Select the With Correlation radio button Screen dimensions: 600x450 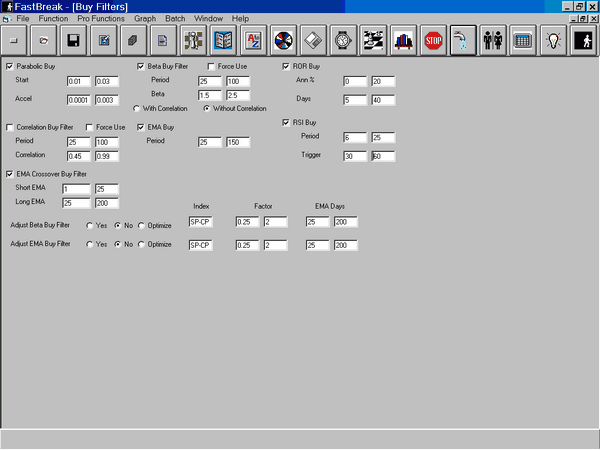coord(137,108)
